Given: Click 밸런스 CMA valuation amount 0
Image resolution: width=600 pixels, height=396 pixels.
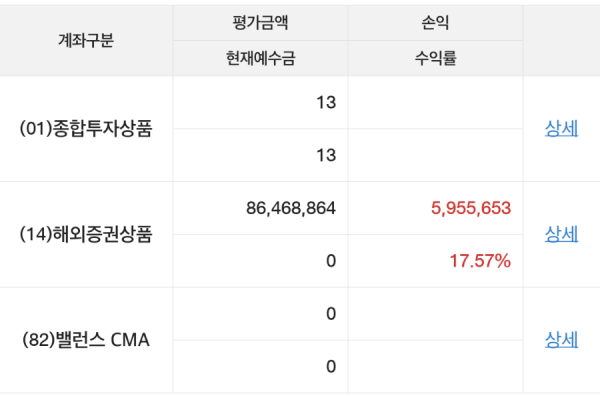Looking at the screenshot, I should click(331, 314).
